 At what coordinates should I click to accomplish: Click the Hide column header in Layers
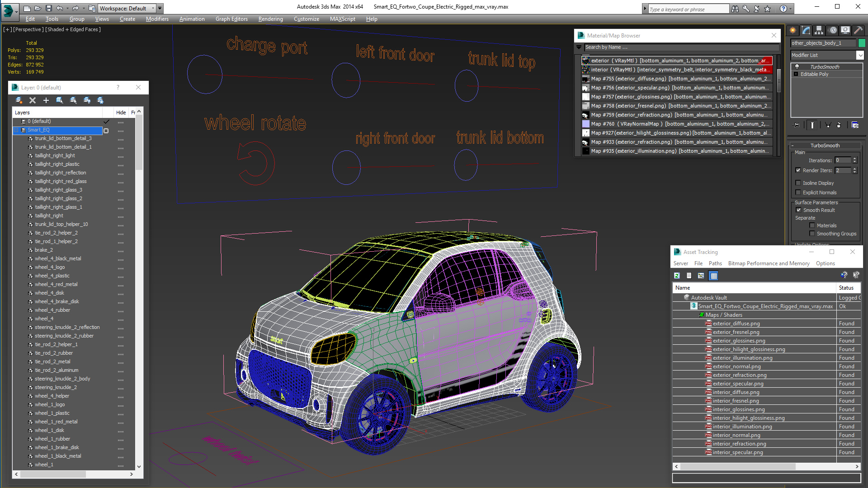(x=121, y=113)
